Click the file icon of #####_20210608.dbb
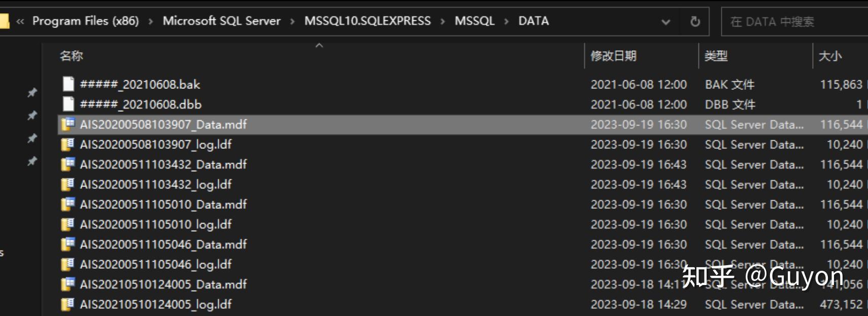Viewport: 868px width, 316px height. point(68,104)
